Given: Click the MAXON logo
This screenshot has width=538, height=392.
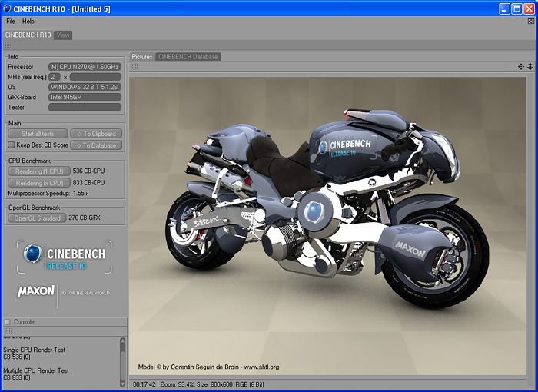Looking at the screenshot, I should (x=35, y=291).
